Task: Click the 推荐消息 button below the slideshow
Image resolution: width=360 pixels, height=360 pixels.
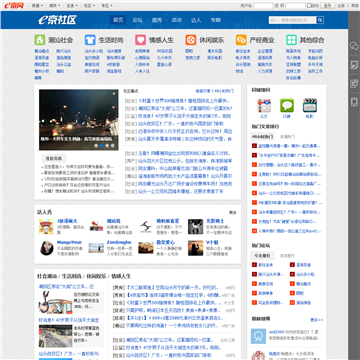Action: click(x=54, y=158)
